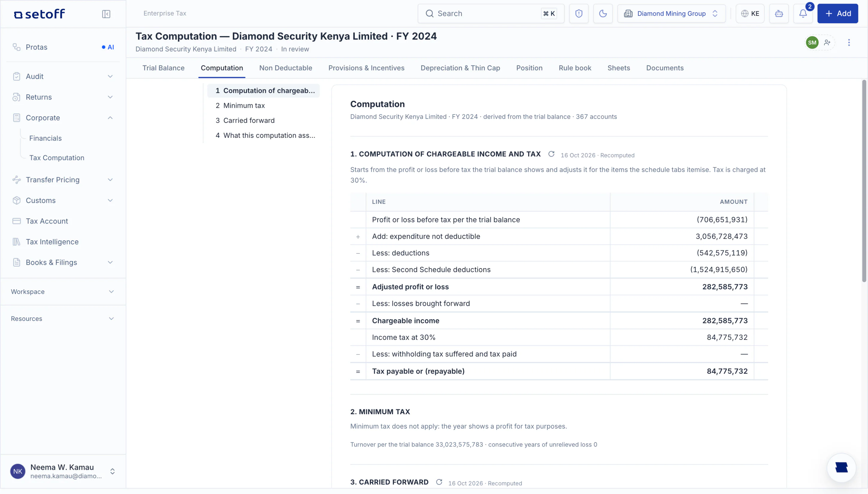Switch to the Position tab
This screenshot has width=868, height=494.
pos(529,68)
